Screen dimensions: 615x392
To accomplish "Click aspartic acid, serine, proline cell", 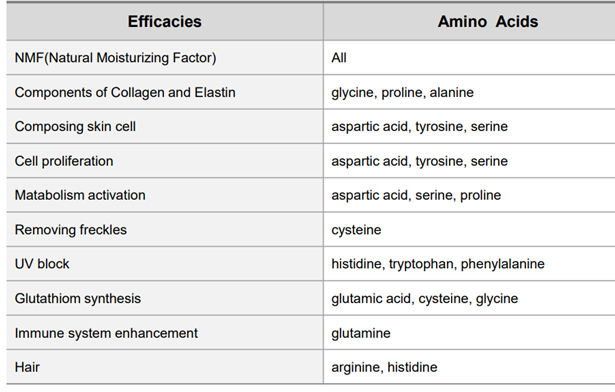I will tap(469, 195).
